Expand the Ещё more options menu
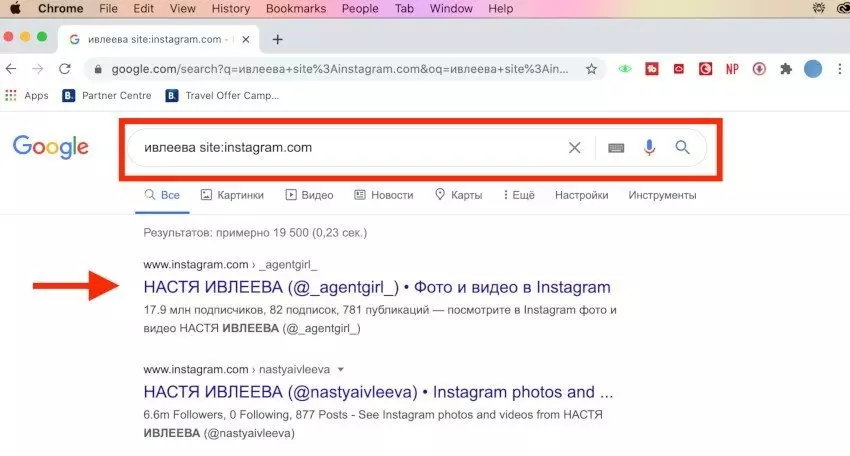This screenshot has width=850, height=456. pyautogui.click(x=519, y=195)
